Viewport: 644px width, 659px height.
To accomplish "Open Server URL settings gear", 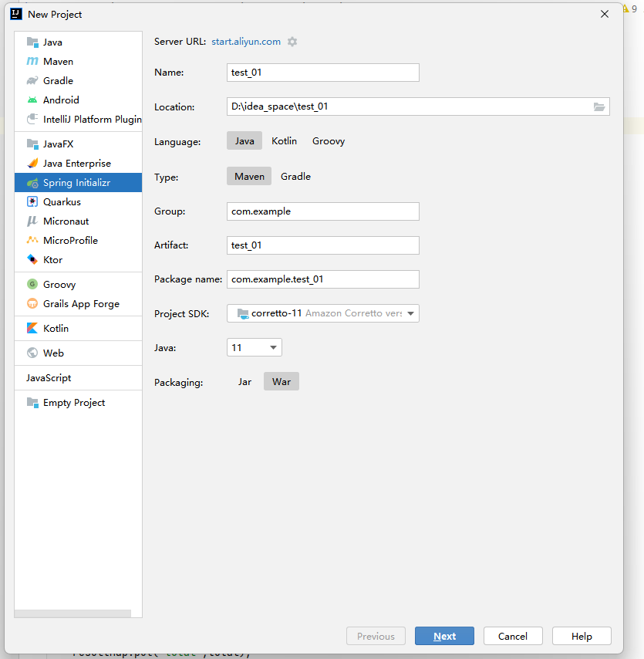I will [292, 42].
